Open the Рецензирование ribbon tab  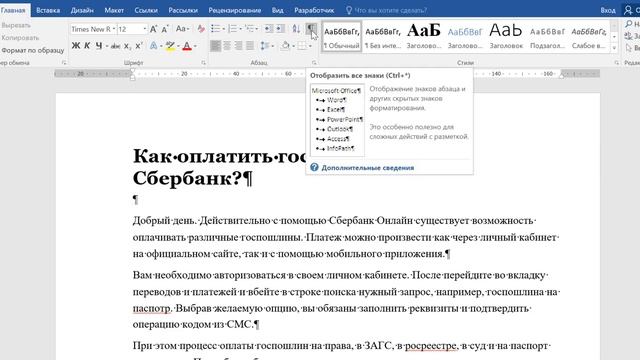pyautogui.click(x=235, y=10)
